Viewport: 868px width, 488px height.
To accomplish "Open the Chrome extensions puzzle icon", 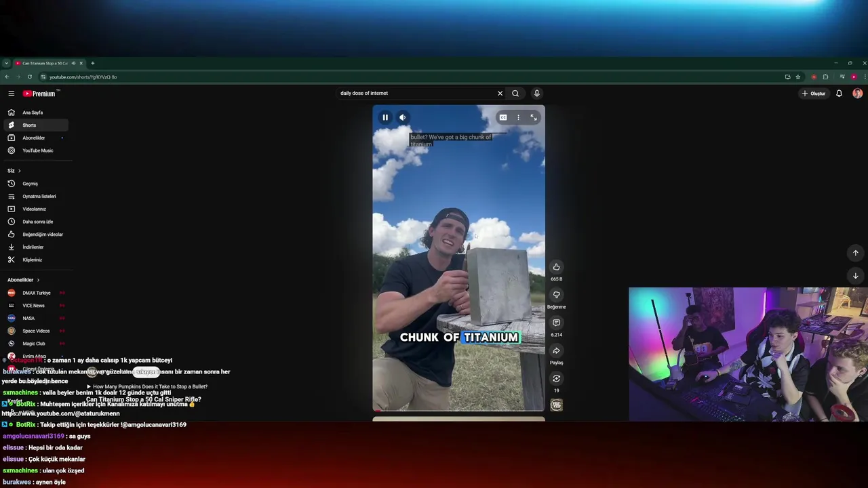I will [825, 77].
